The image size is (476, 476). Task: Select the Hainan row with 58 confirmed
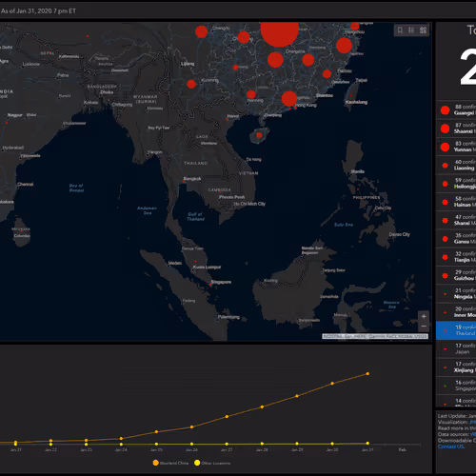(456, 202)
